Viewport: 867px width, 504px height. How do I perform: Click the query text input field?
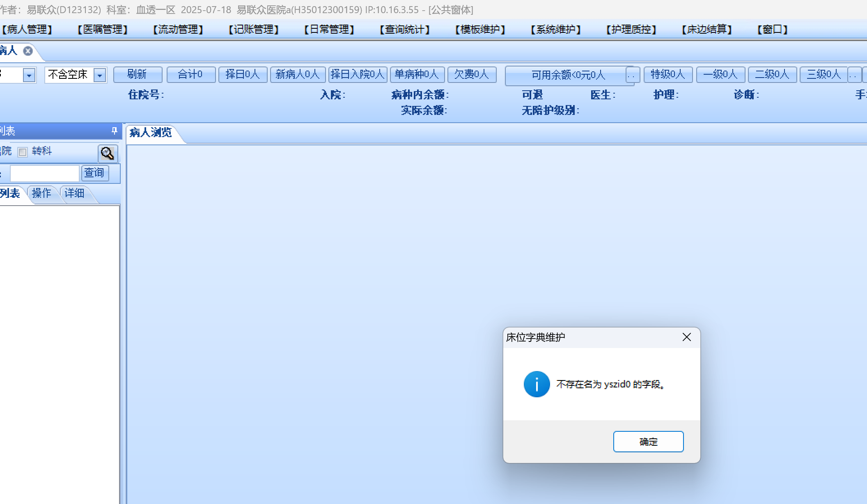pyautogui.click(x=44, y=173)
